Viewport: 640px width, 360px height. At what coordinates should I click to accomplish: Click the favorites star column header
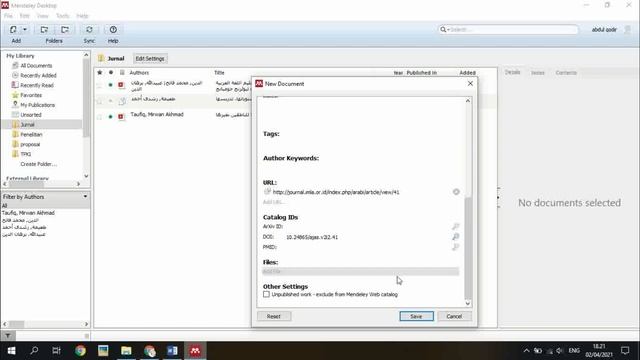[100, 73]
